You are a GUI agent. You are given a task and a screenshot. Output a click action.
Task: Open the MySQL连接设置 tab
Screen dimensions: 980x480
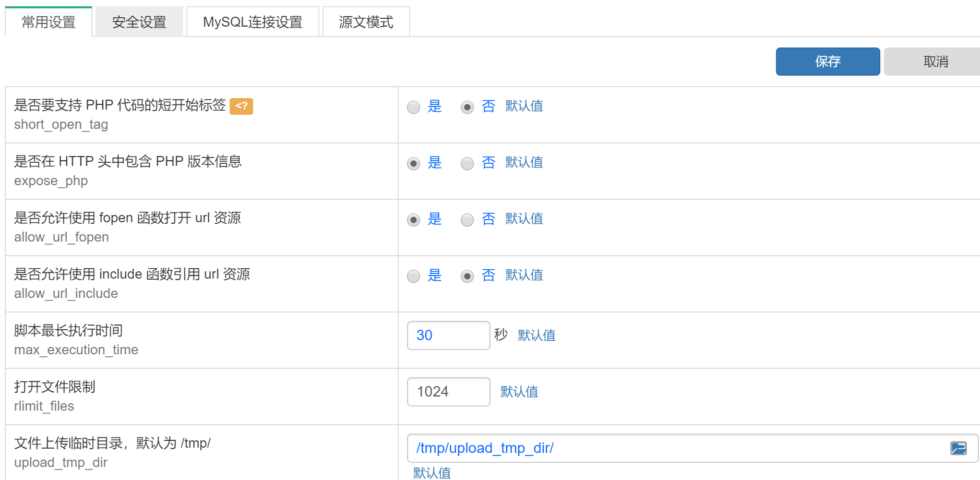point(253,22)
